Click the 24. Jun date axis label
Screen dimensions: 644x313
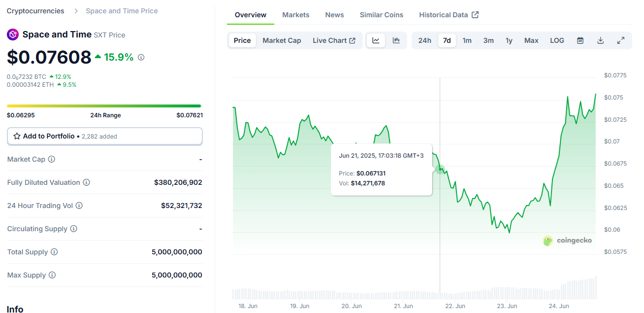tap(559, 306)
